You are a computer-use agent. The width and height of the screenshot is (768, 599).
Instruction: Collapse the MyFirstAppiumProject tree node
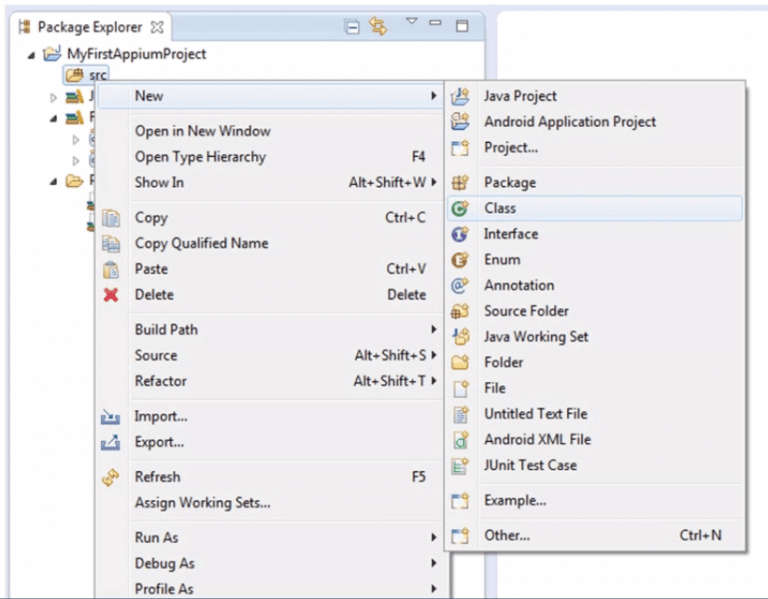click(x=31, y=54)
